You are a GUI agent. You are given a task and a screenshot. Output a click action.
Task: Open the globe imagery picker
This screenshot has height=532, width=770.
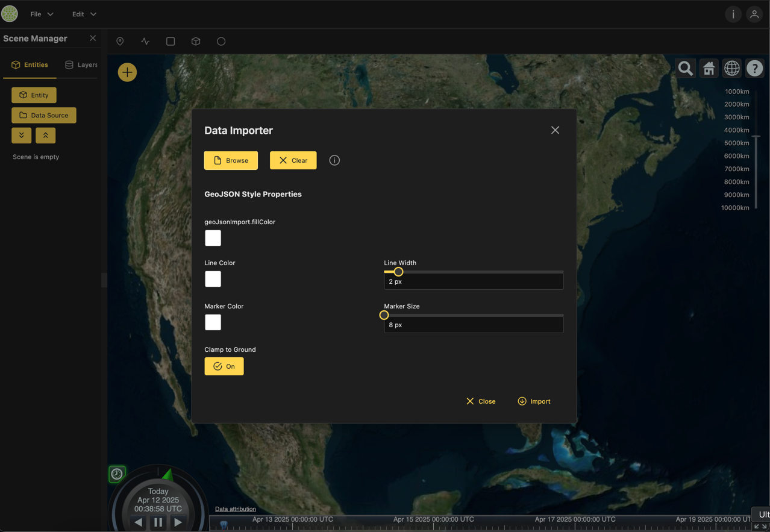(731, 69)
